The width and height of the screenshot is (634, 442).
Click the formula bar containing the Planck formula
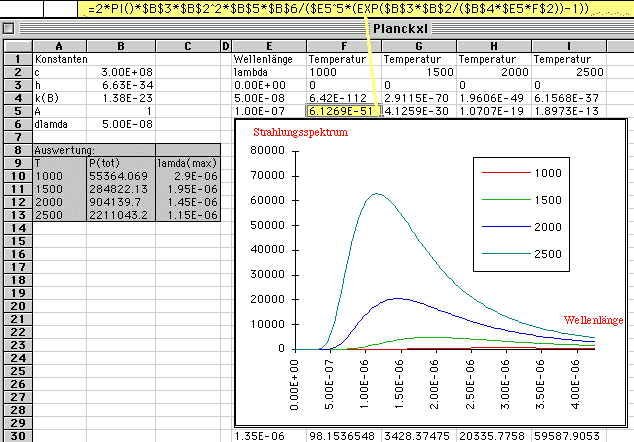356,8
